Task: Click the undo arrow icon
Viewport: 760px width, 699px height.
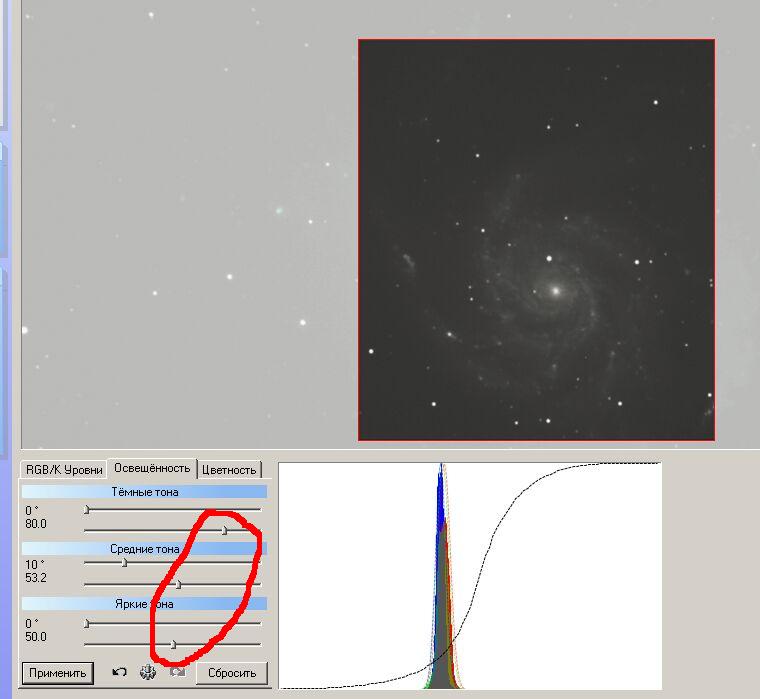Action: pyautogui.click(x=119, y=672)
